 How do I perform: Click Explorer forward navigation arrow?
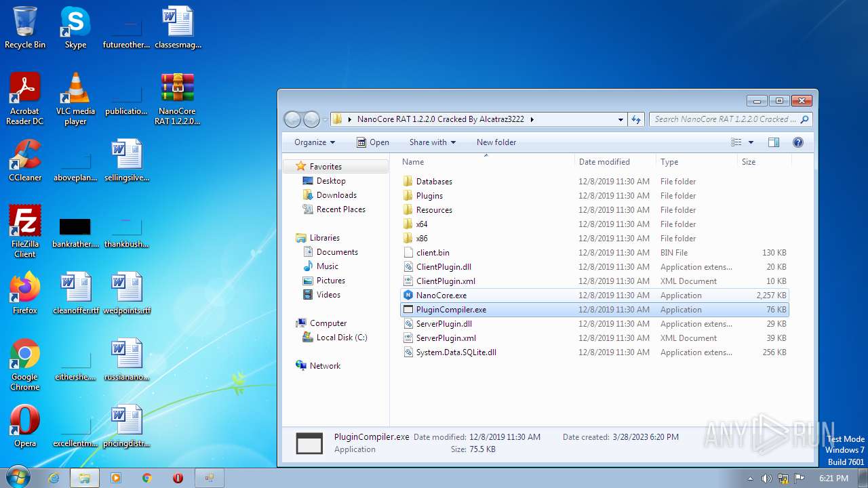pos(311,119)
